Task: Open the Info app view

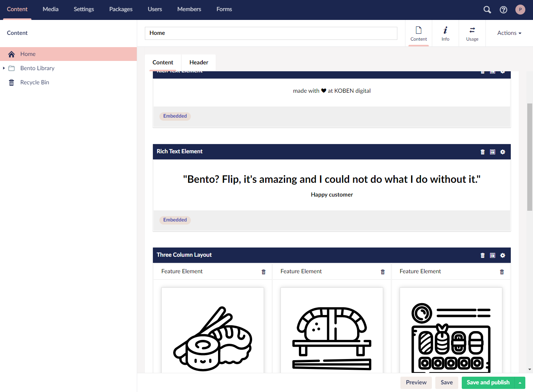Action: click(445, 33)
